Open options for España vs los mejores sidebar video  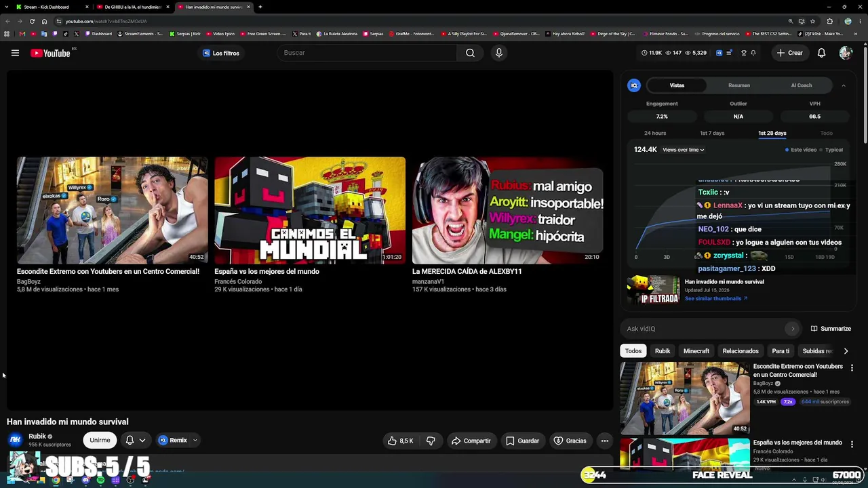coord(852,444)
